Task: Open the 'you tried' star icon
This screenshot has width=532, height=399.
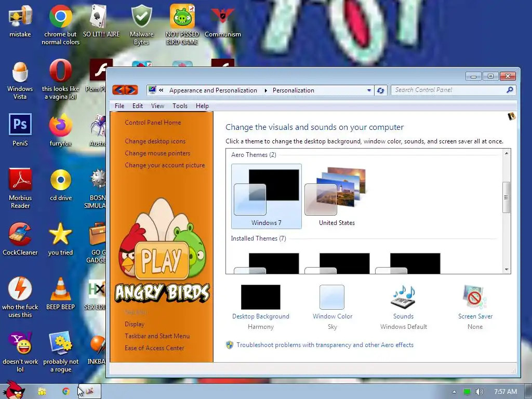Action: click(60, 239)
